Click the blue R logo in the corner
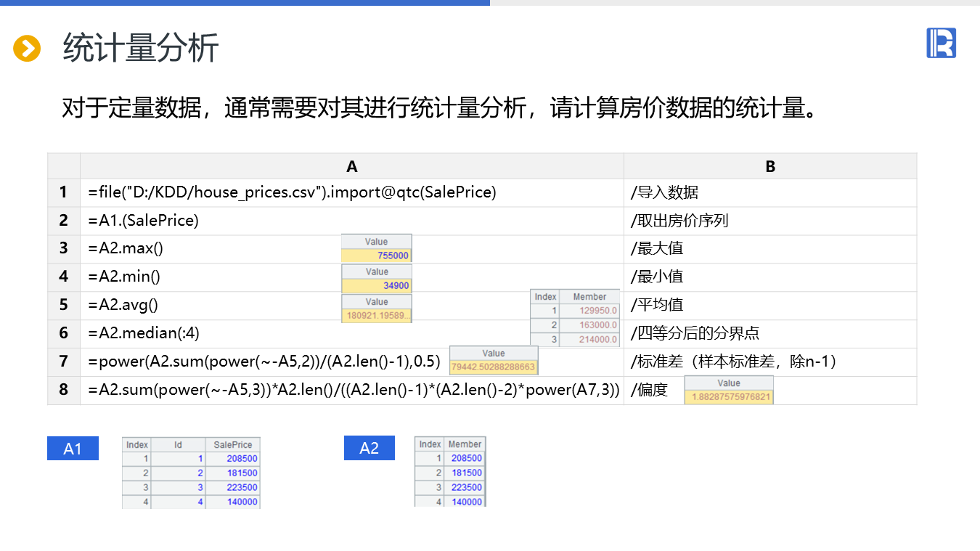 click(941, 43)
